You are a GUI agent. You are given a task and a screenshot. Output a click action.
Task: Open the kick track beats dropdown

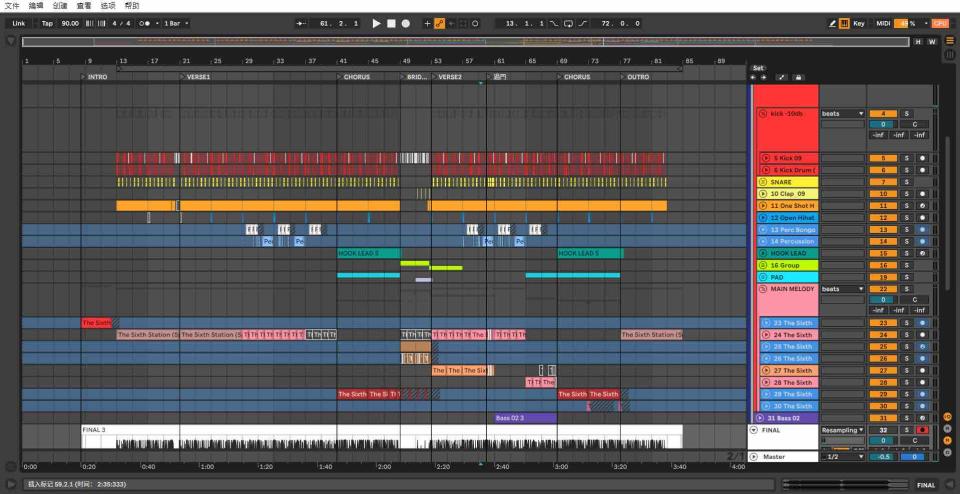point(842,114)
